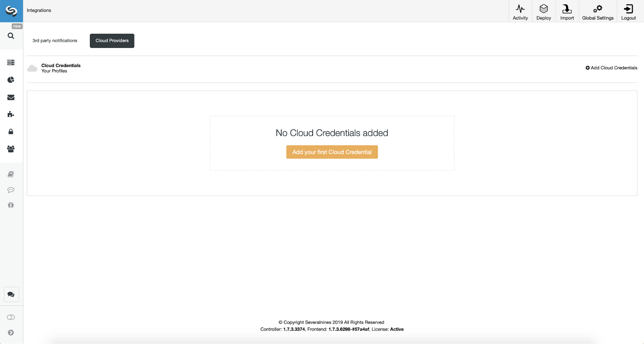This screenshot has height=344, width=644.
Task: Click the 'Your Profiles' subtitle text
Action: 54,71
